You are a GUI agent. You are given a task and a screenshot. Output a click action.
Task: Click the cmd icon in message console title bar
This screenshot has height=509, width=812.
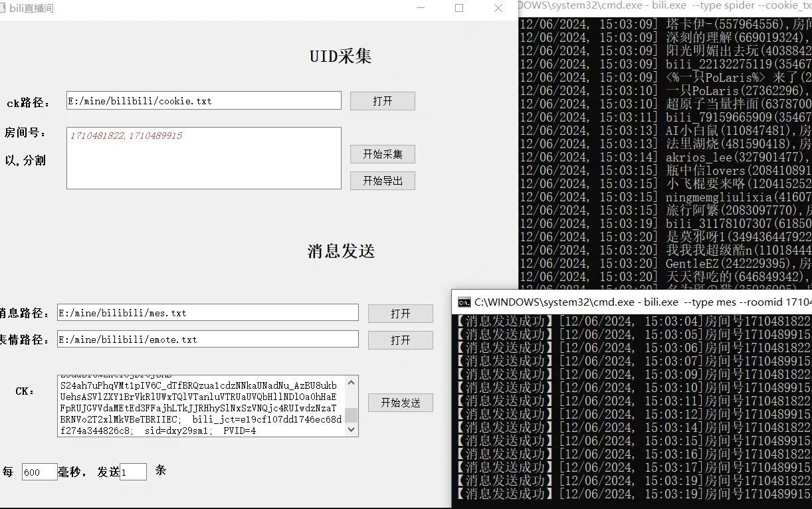[x=464, y=302]
